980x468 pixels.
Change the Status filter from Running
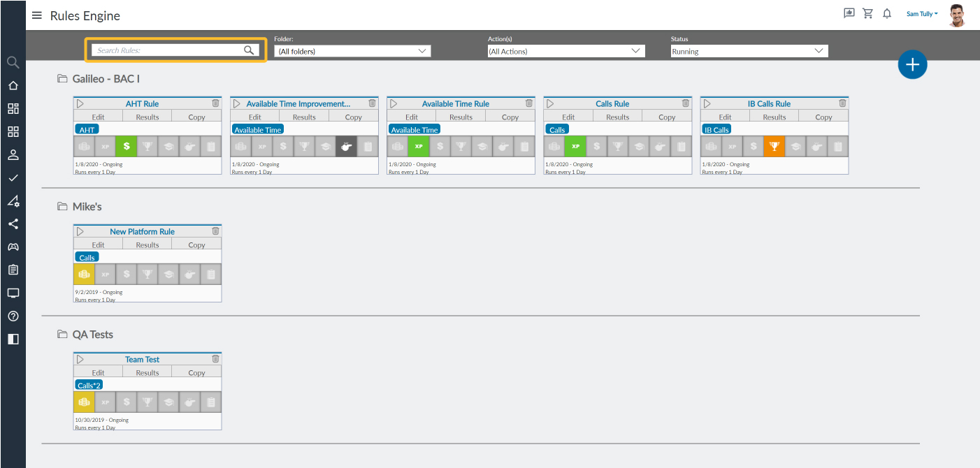coord(749,50)
